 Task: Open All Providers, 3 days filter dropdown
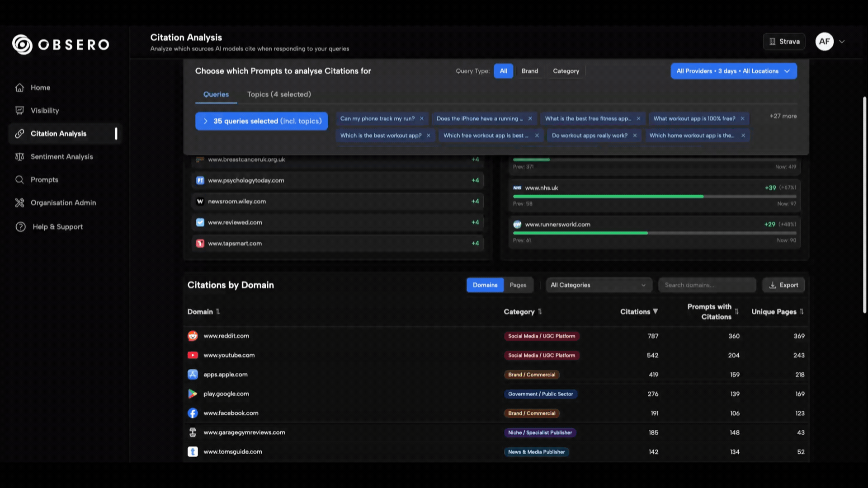coord(733,71)
